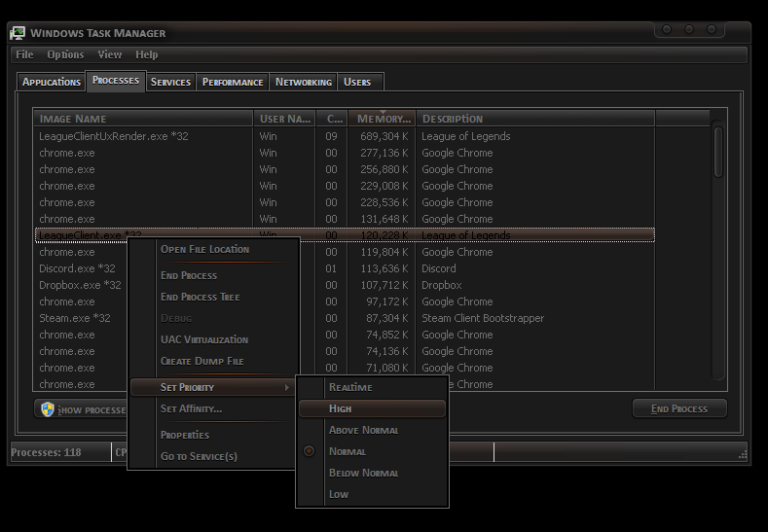
Task: Sort by Description column header
Action: coord(535,119)
